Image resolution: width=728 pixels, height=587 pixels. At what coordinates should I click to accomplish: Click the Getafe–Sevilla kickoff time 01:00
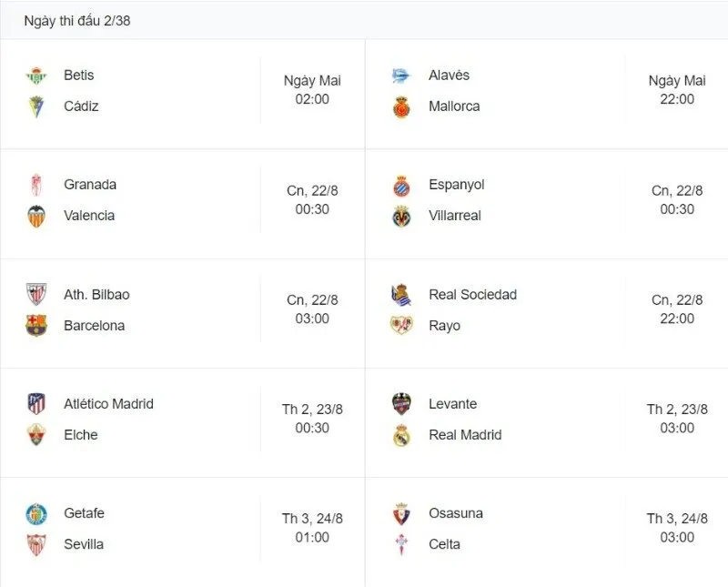pyautogui.click(x=312, y=537)
